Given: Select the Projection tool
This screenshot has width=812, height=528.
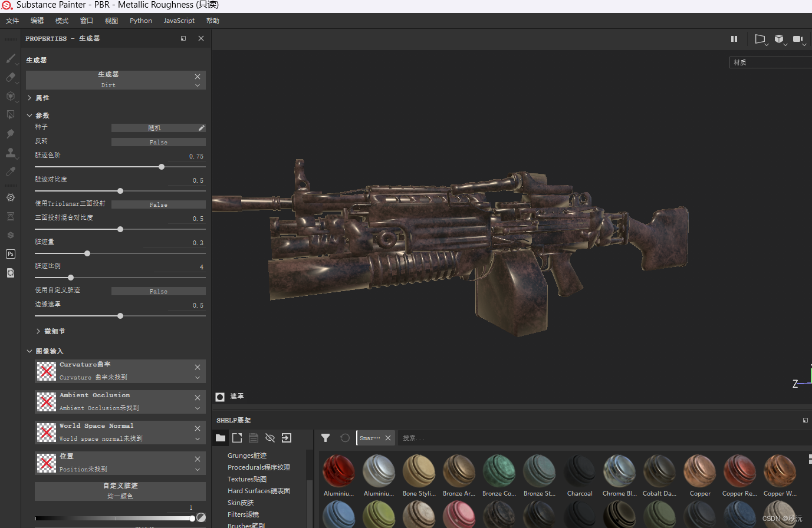Looking at the screenshot, I should tap(10, 96).
